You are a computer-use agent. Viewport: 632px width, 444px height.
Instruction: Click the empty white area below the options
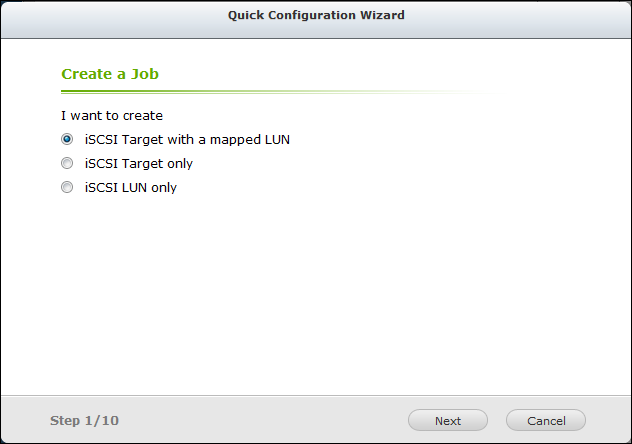pos(316,300)
